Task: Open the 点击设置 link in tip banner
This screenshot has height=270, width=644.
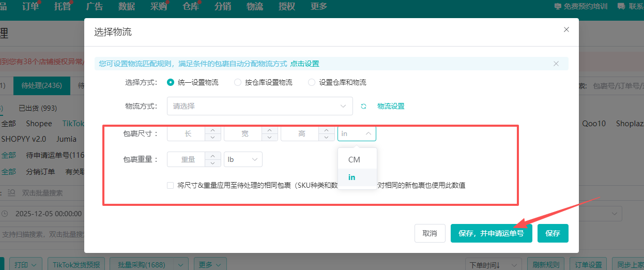Action: point(304,64)
